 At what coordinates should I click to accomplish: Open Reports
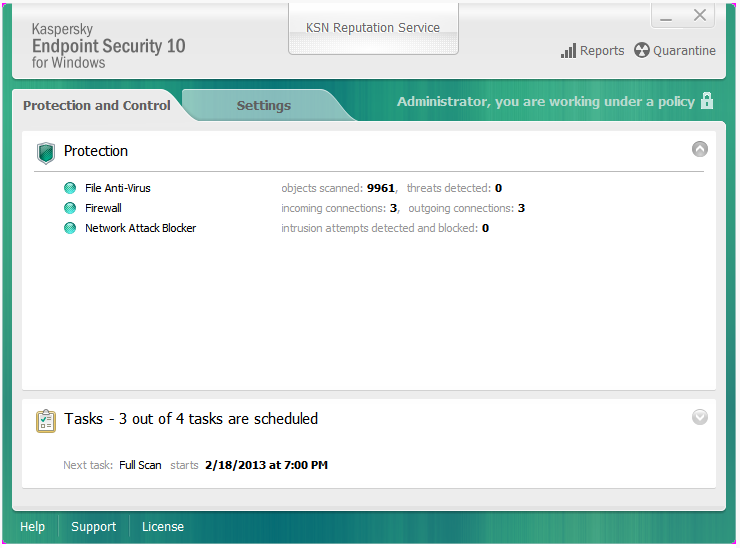pyautogui.click(x=592, y=51)
